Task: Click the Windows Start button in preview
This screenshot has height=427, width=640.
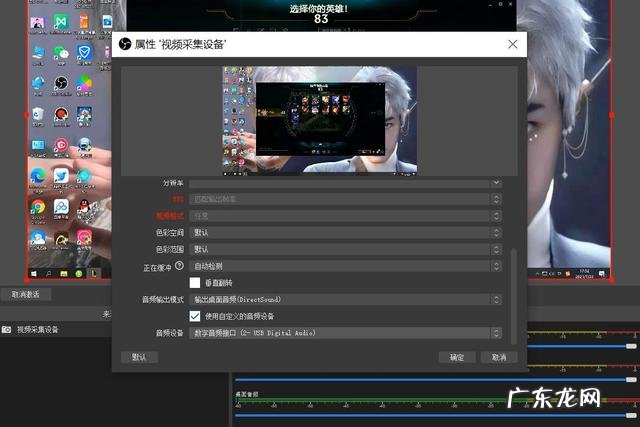Action: pyautogui.click(x=33, y=274)
